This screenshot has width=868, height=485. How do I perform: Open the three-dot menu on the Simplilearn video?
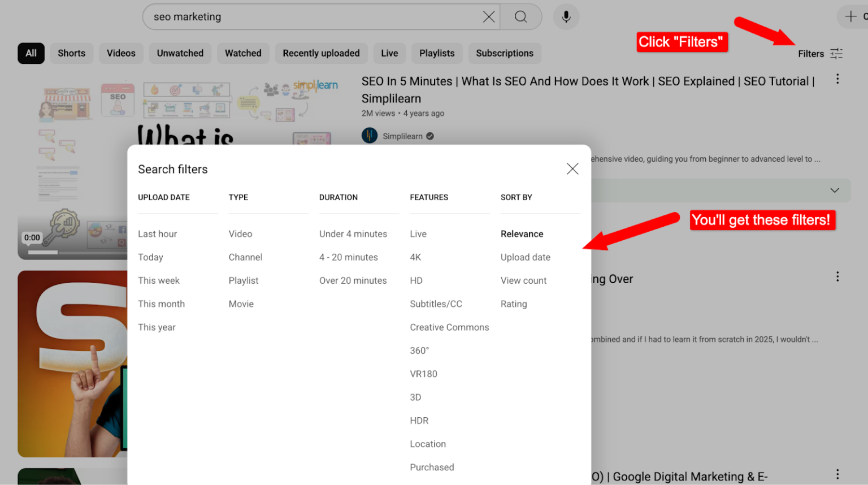click(837, 79)
